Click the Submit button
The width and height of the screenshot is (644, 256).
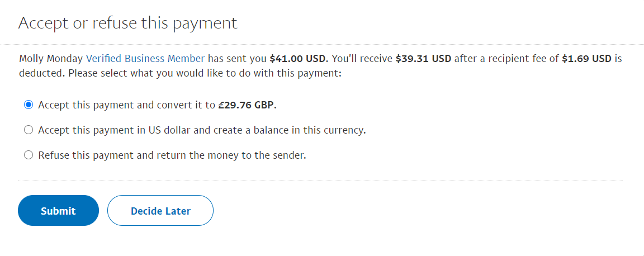click(58, 211)
